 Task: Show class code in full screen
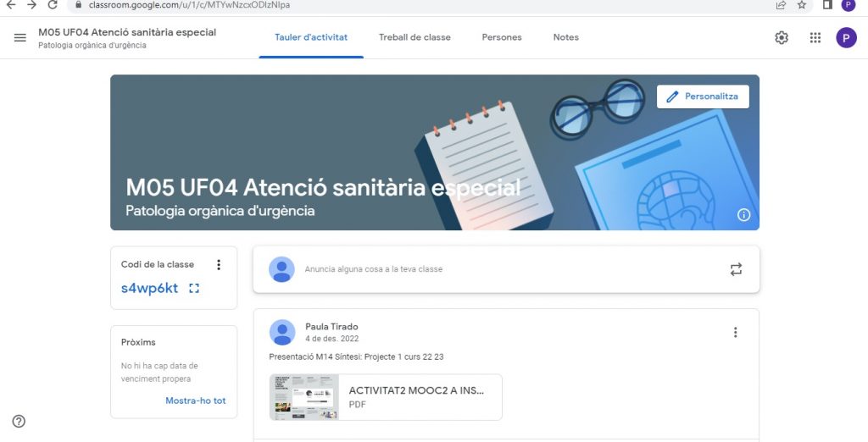pos(194,289)
